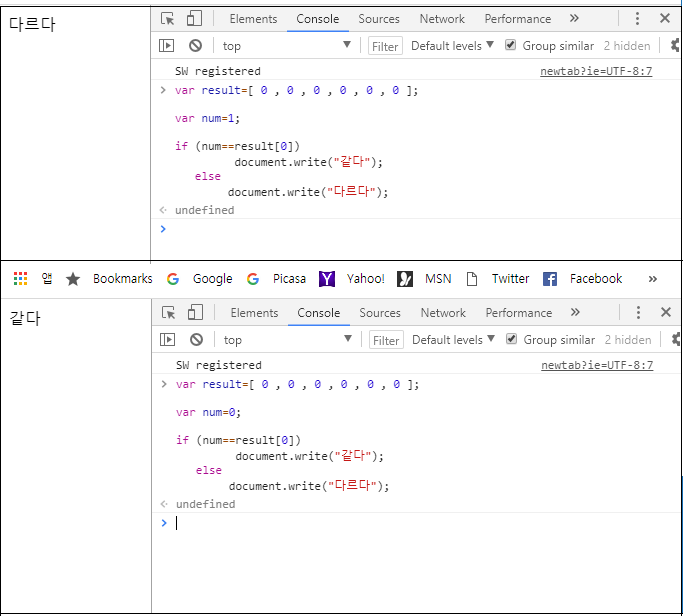Click inspect element icon in lower DevTools
Screen dimensions: 683x616
click(169, 312)
